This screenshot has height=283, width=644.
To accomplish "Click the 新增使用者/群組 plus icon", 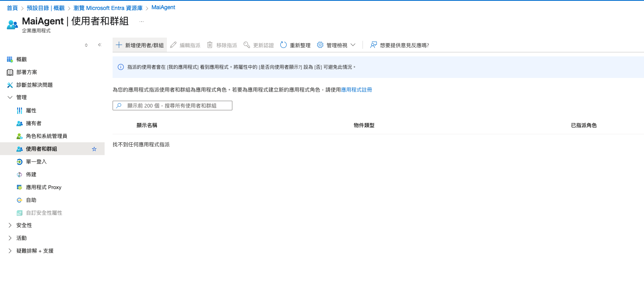I will point(119,45).
